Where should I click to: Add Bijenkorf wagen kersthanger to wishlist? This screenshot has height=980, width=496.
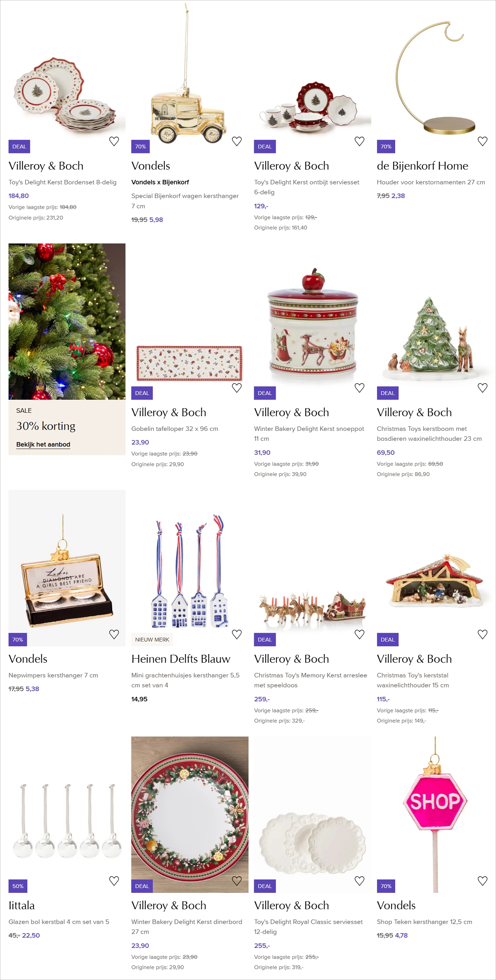tap(237, 141)
